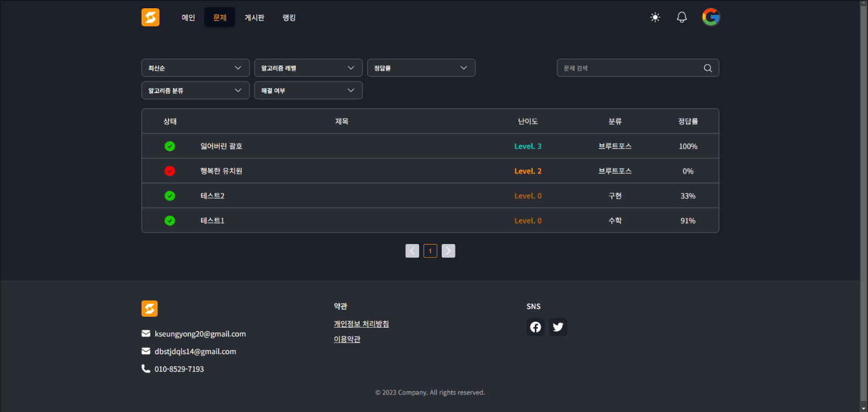Expand the 알고리즘 레벨 dropdown
This screenshot has width=868, height=412.
[x=308, y=68]
